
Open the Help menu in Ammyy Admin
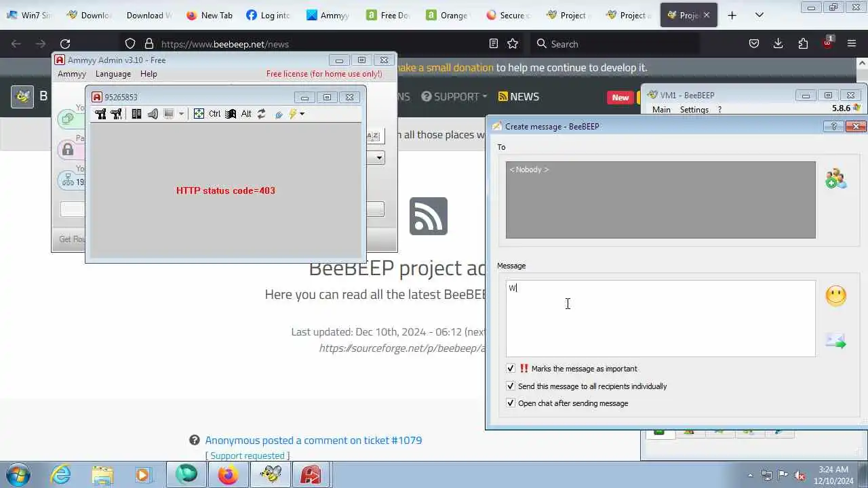click(149, 74)
